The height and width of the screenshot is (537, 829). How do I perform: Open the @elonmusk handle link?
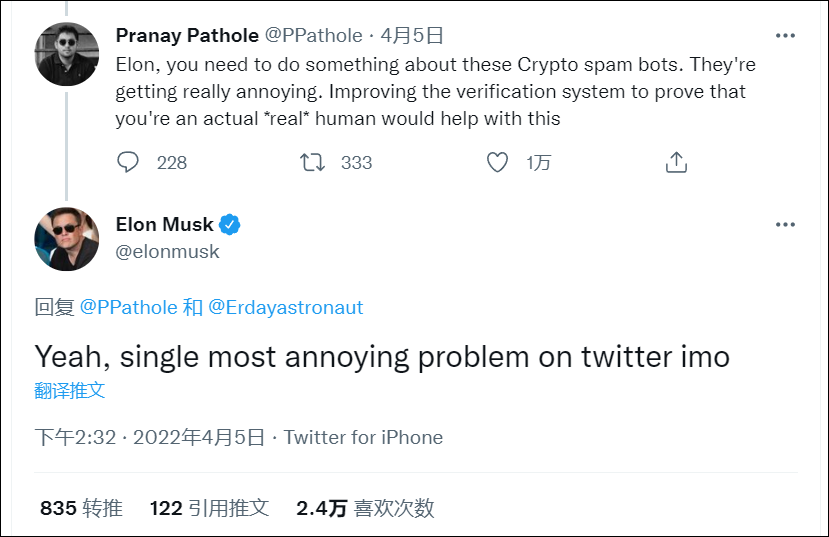(x=168, y=252)
